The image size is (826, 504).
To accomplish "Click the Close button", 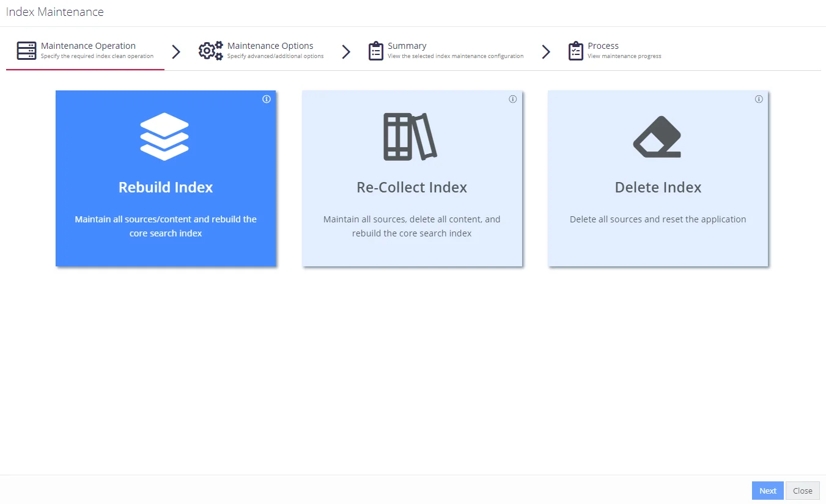I will coord(803,491).
